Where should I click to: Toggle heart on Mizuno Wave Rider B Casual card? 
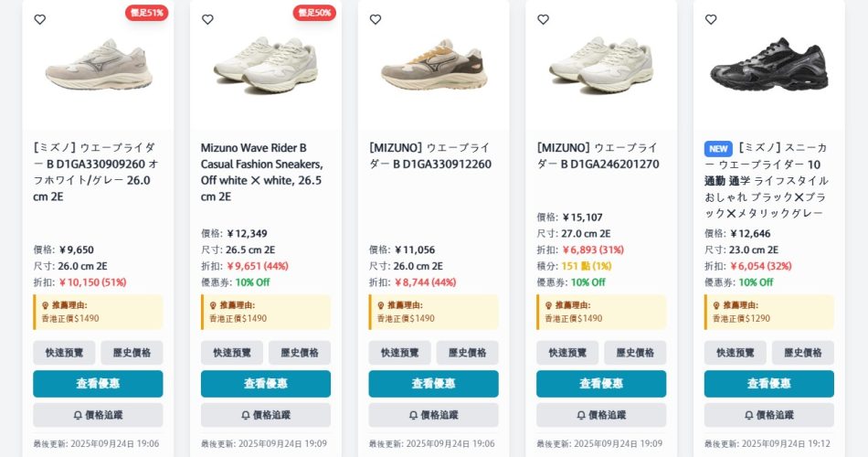pos(207,19)
